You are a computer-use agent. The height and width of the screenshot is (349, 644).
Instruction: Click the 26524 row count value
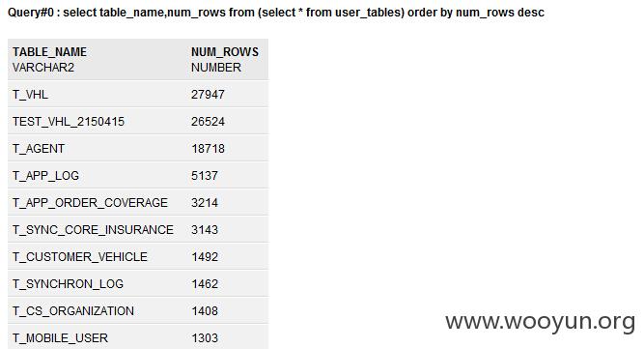208,122
